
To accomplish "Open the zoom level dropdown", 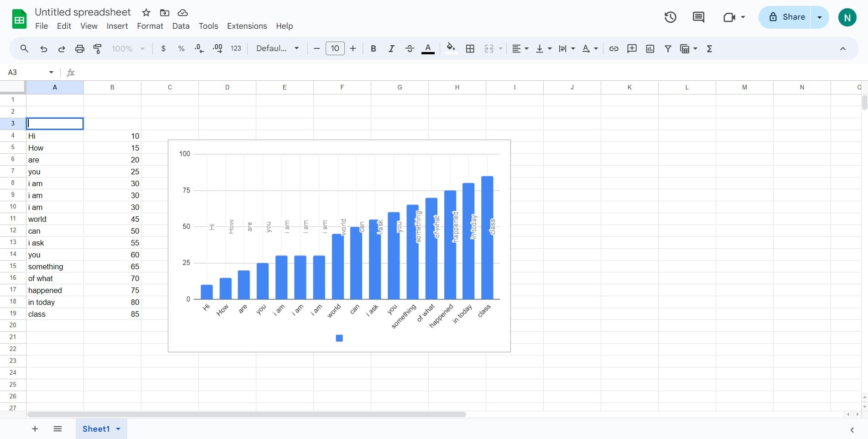I will point(128,48).
